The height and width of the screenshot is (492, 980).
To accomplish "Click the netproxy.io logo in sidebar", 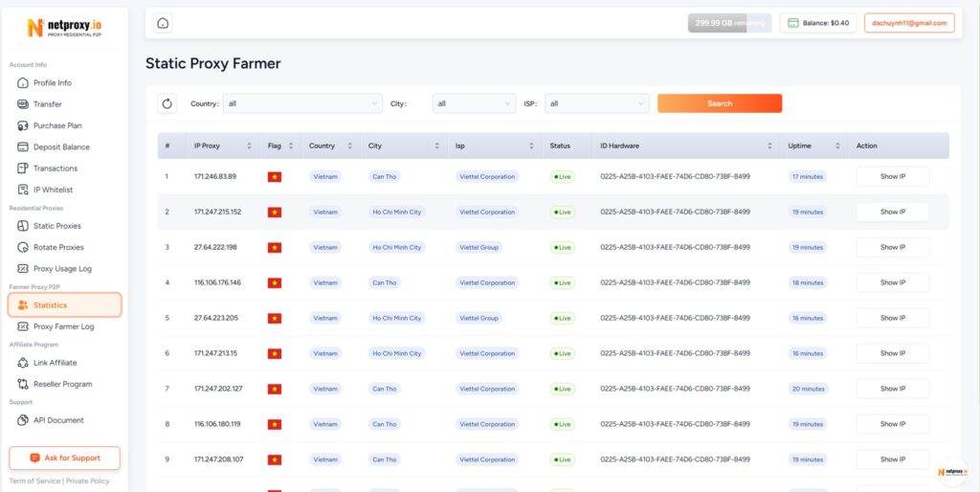I will (x=64, y=28).
